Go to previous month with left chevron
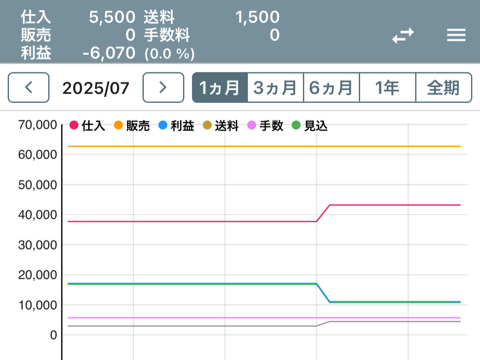480x360 pixels. click(x=29, y=88)
